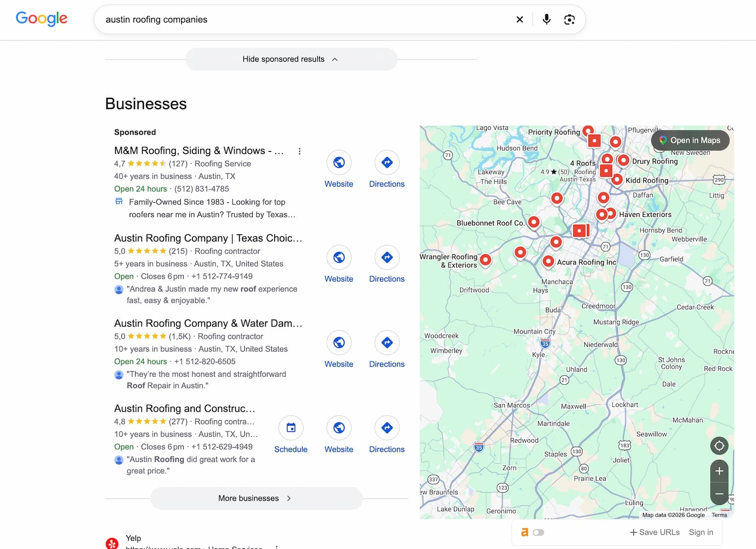Screen dimensions: 756x549
Task: Open Austin Roofing Company | Texas Choice listing title
Action: pyautogui.click(x=208, y=238)
